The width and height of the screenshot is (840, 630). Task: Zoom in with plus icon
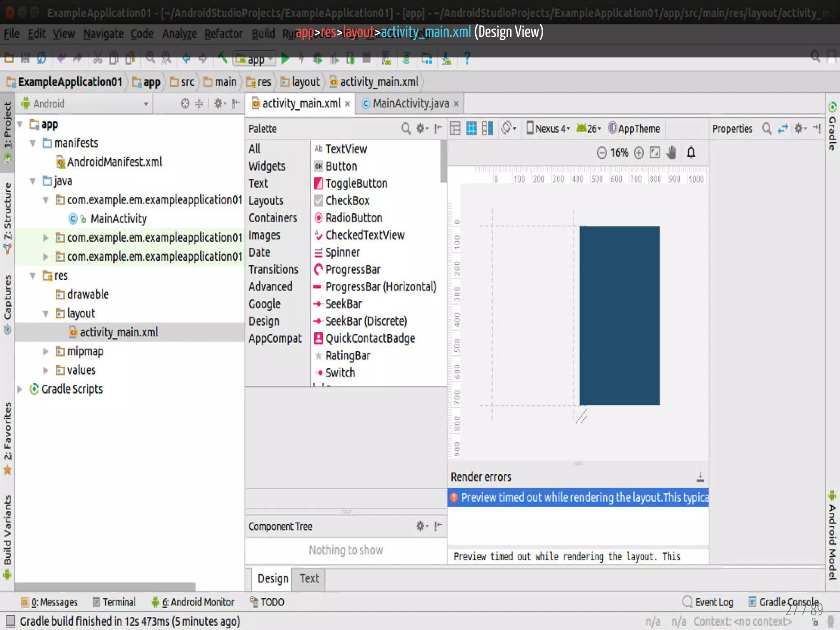[x=639, y=153]
